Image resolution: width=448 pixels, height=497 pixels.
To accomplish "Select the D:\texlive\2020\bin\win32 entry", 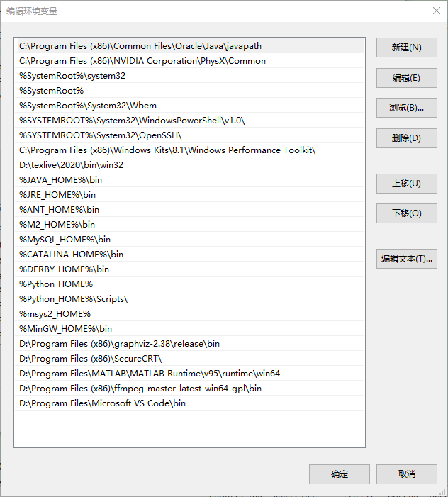I will (189, 165).
